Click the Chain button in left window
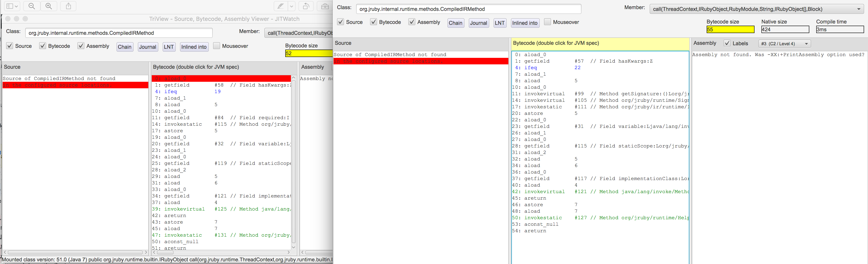Screen dimensions: 868x264 [x=125, y=47]
